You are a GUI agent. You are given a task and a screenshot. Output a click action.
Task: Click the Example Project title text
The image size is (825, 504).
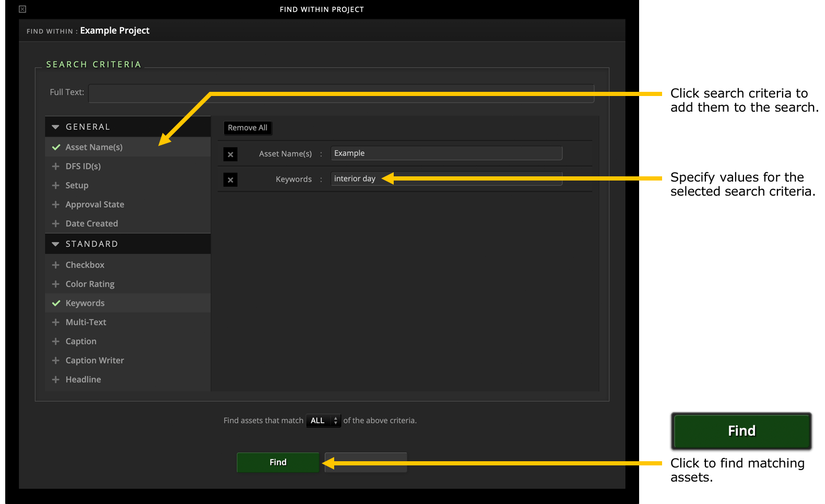tap(115, 31)
